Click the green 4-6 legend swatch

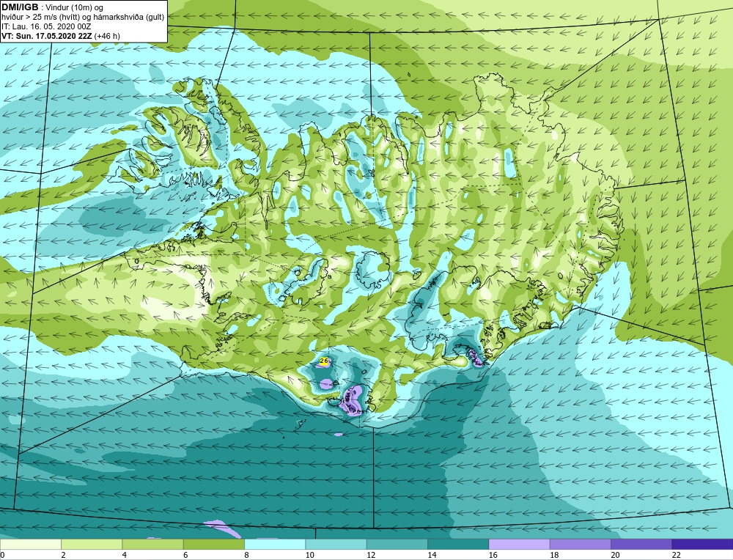click(153, 544)
